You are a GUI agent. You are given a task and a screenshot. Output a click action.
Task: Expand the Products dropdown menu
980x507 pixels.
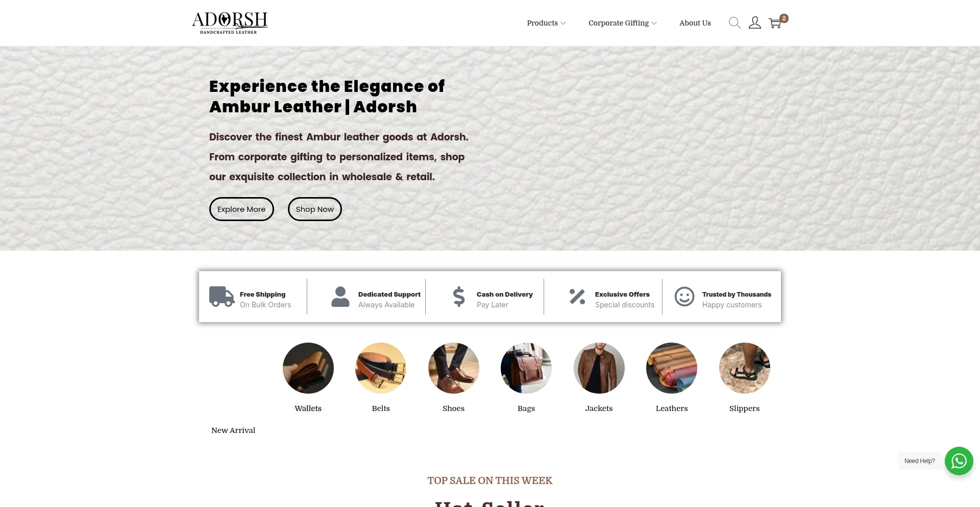click(547, 23)
